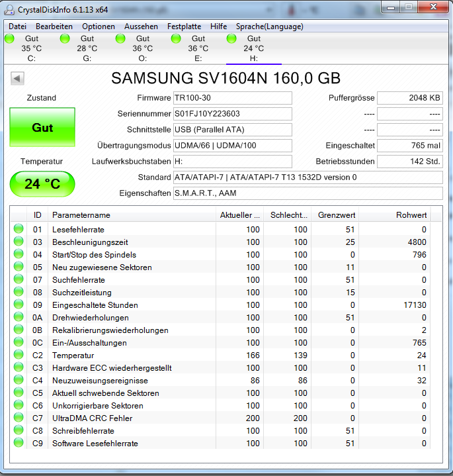Image resolution: width=453 pixels, height=476 pixels.
Task: Click current value 166 in Temperatur row
Action: tap(253, 356)
